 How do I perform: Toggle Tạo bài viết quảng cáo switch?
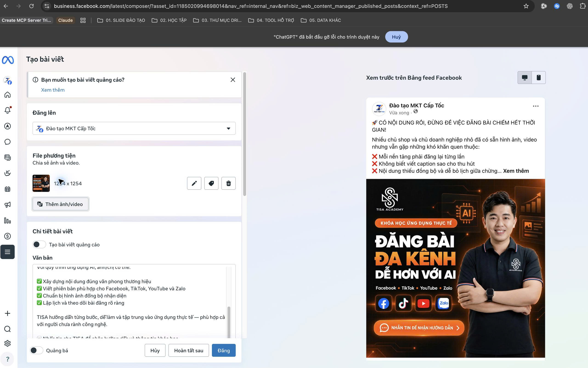pyautogui.click(x=39, y=245)
